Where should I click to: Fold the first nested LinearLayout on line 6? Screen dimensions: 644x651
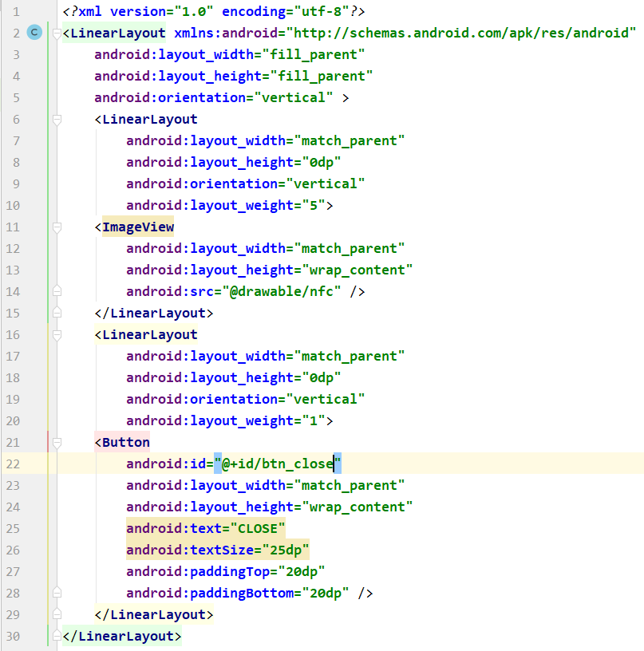(56, 119)
